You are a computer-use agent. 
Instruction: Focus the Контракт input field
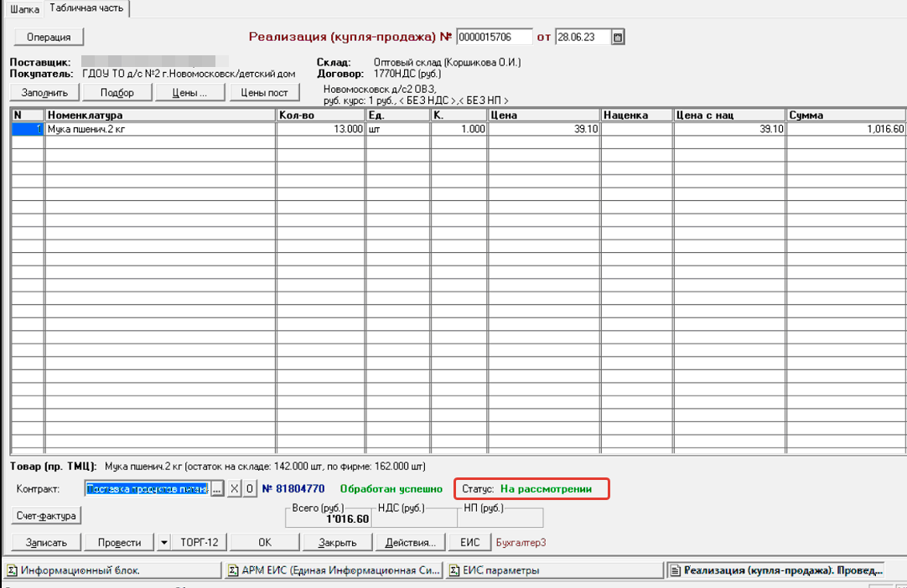click(147, 489)
